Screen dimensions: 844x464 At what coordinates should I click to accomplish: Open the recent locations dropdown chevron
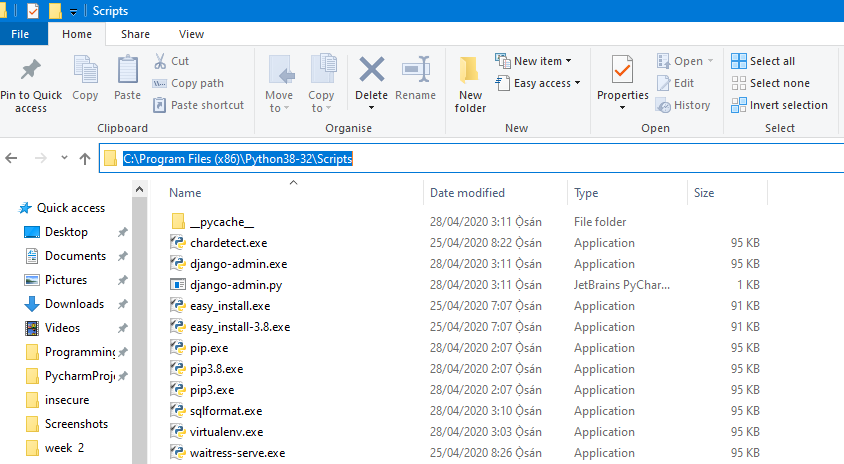pos(65,158)
